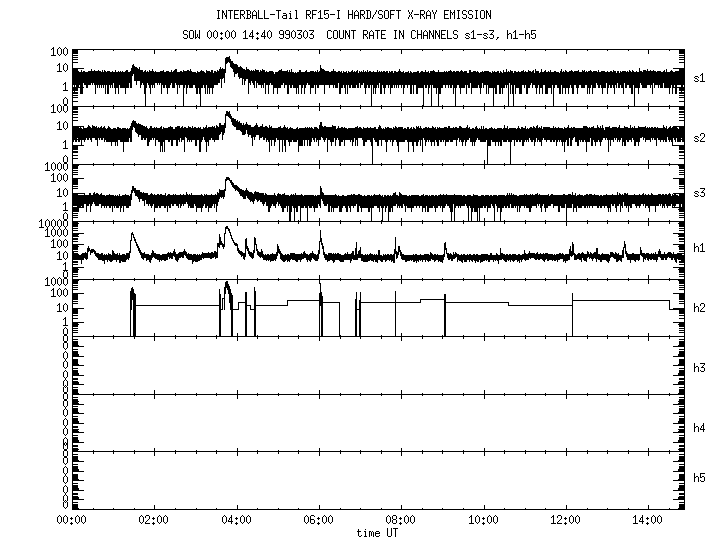Select the h5 channel label
This screenshot has height=550, width=720.
coord(700,485)
